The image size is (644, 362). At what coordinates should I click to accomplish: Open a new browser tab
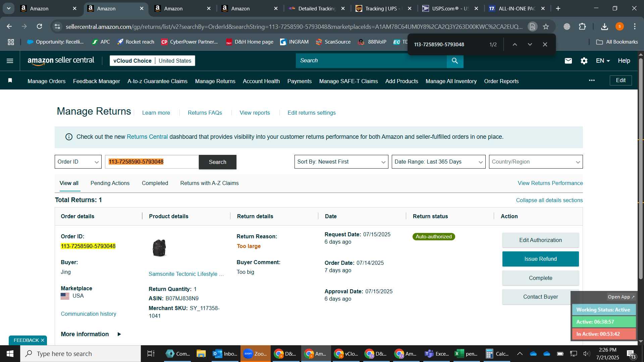558,8
